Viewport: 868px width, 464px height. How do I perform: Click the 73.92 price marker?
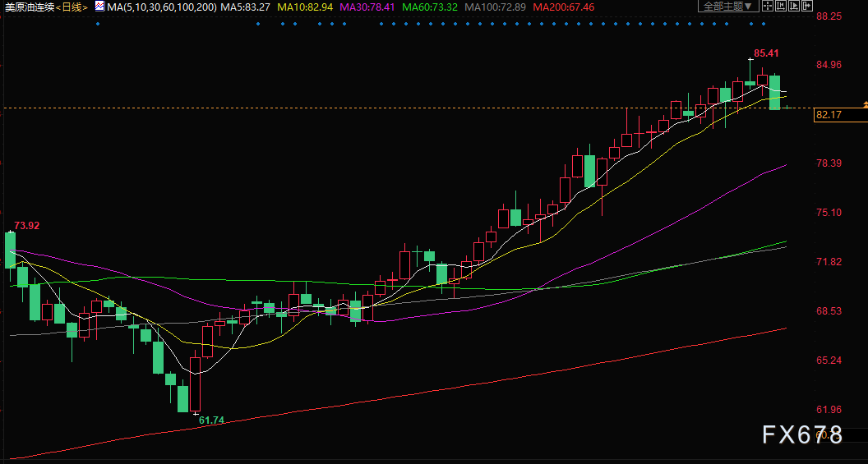coord(27,226)
